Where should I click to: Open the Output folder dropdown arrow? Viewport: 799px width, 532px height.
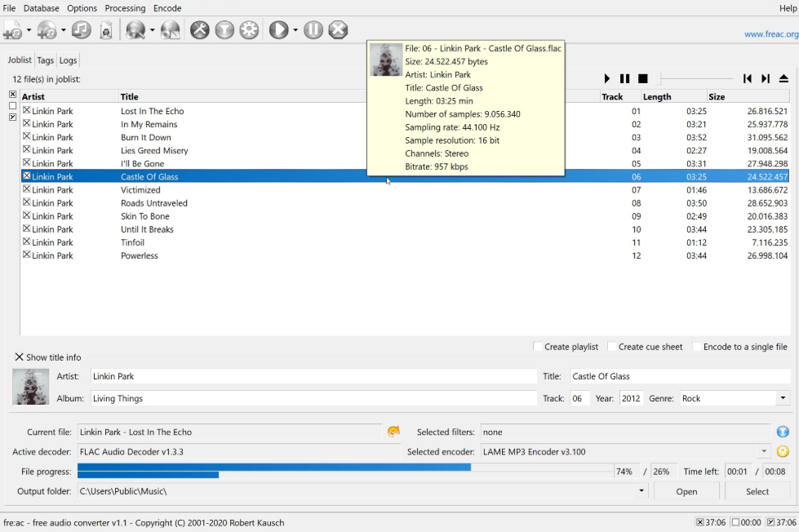pyautogui.click(x=641, y=490)
